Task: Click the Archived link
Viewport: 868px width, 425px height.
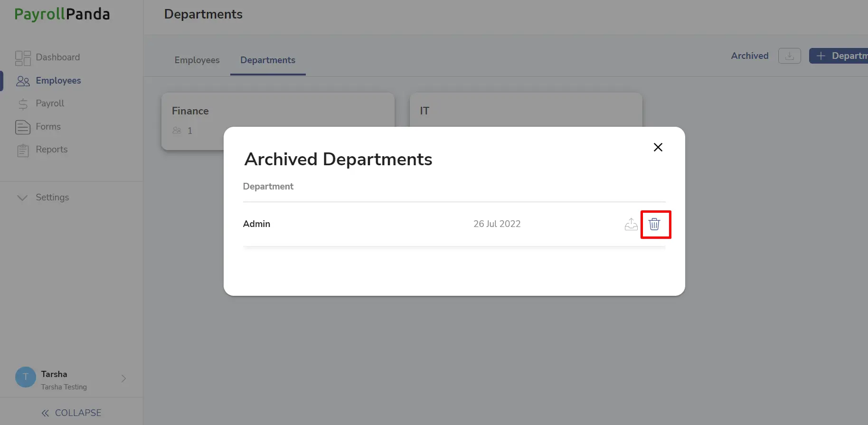Action: [749, 56]
